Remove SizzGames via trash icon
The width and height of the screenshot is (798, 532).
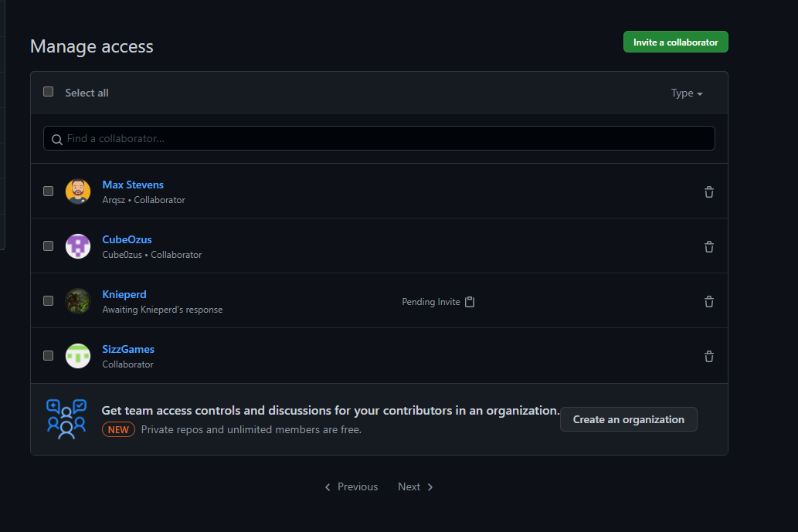pyautogui.click(x=708, y=357)
